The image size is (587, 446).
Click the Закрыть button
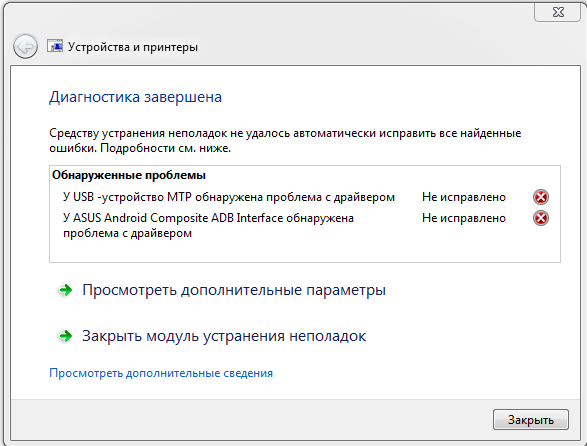point(531,419)
